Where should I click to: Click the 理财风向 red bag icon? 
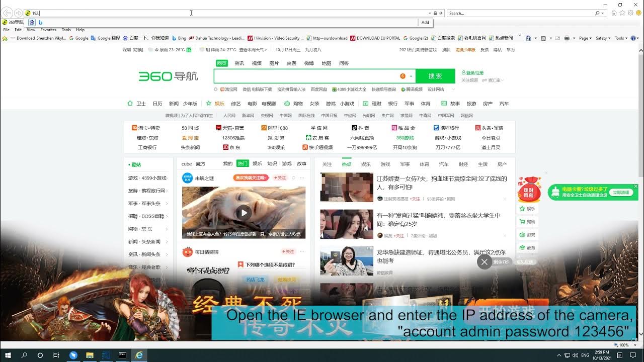(529, 189)
